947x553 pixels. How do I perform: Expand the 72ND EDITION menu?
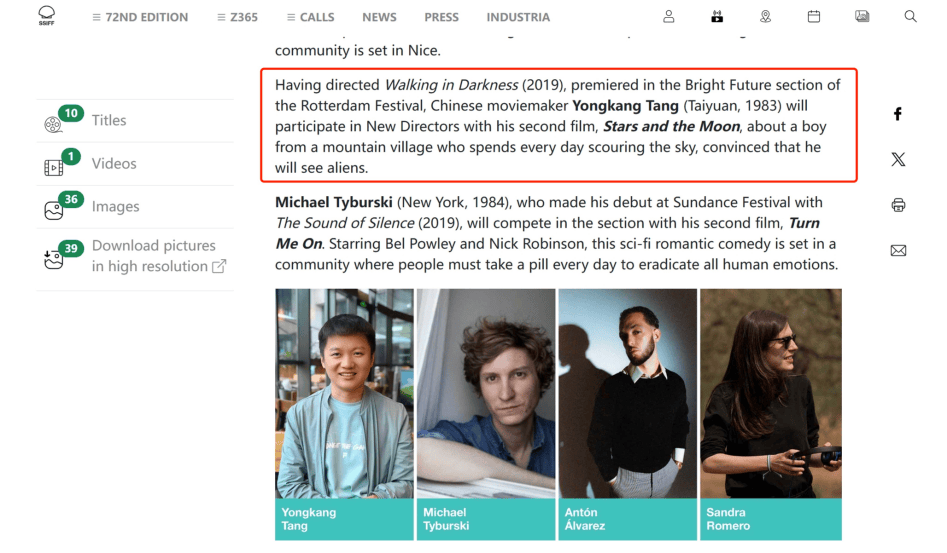(x=140, y=18)
